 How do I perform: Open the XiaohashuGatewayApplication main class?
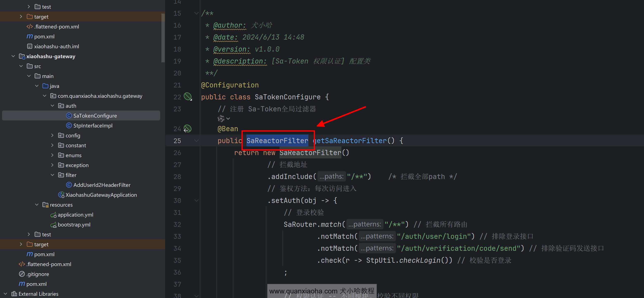coord(101,195)
